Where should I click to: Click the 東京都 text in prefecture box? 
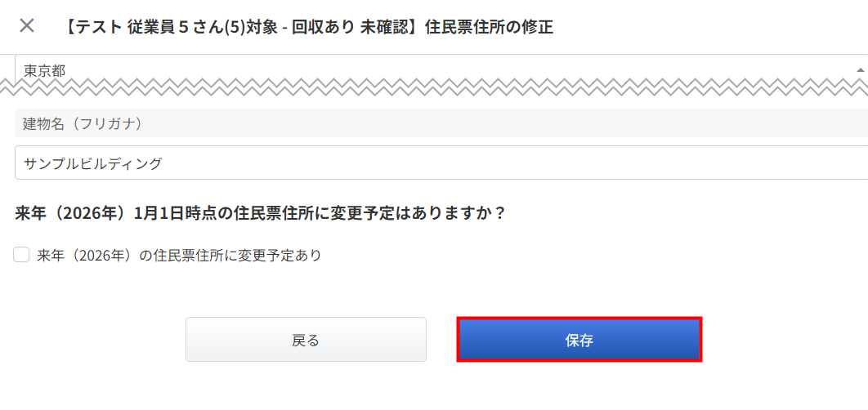click(x=44, y=70)
